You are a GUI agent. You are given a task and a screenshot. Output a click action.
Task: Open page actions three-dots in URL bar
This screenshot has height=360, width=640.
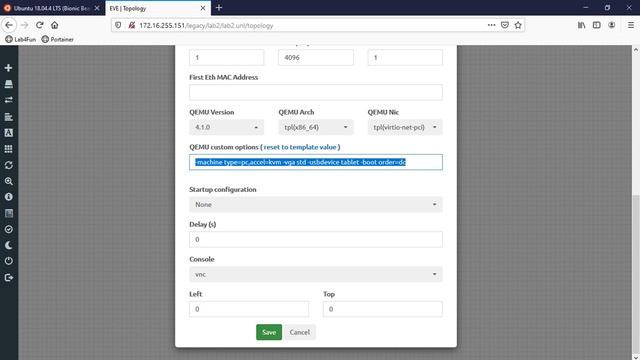pos(491,25)
